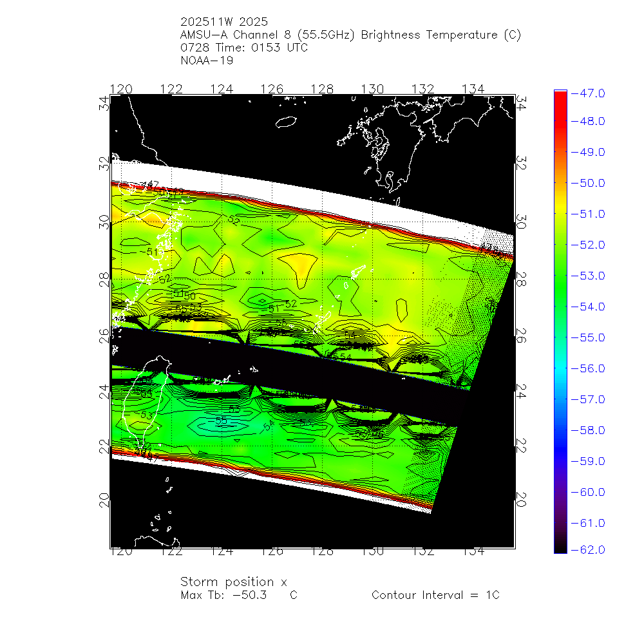Click the right-axis latitude label 28
The width and height of the screenshot is (644, 644).
point(521,279)
